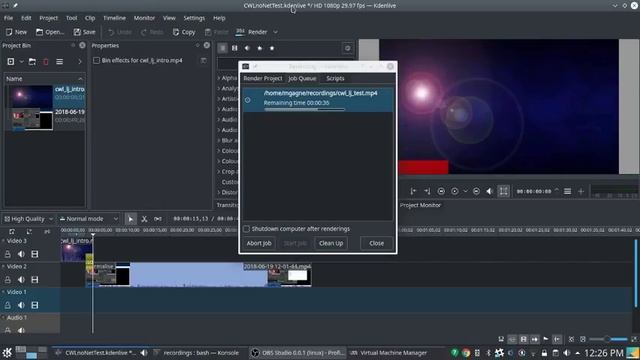The image size is (640, 360).
Task: Select the Razor scissors tool
Action: pyautogui.click(x=144, y=219)
